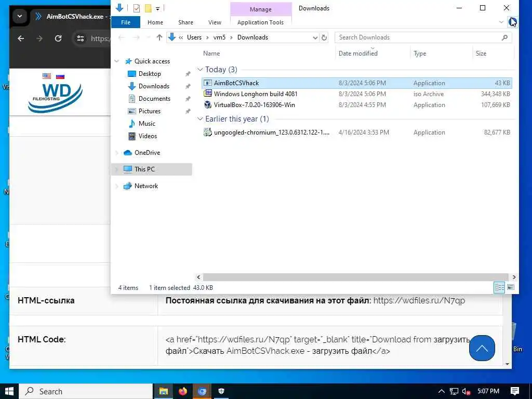Collapse the Today (3) group

[x=200, y=70]
